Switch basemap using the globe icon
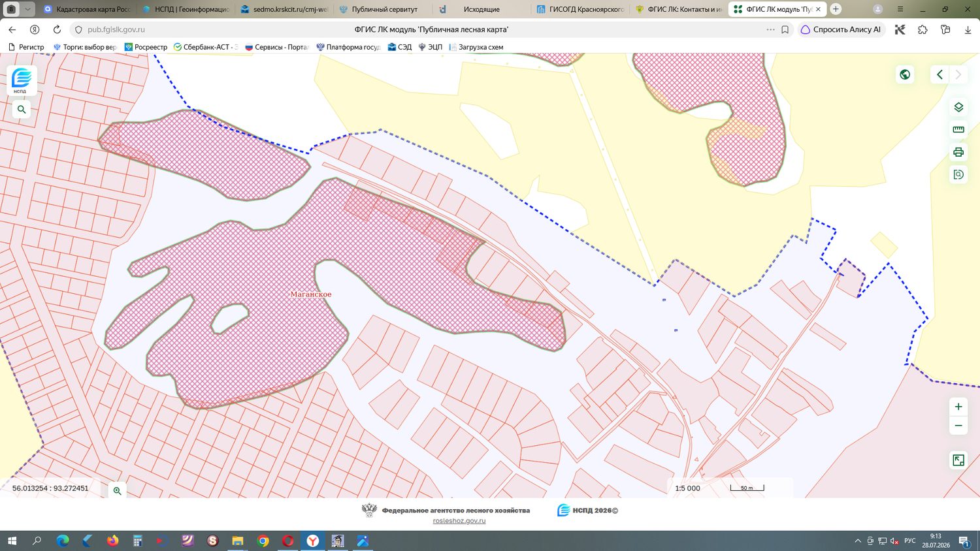Viewport: 980px width, 551px height. pos(905,74)
